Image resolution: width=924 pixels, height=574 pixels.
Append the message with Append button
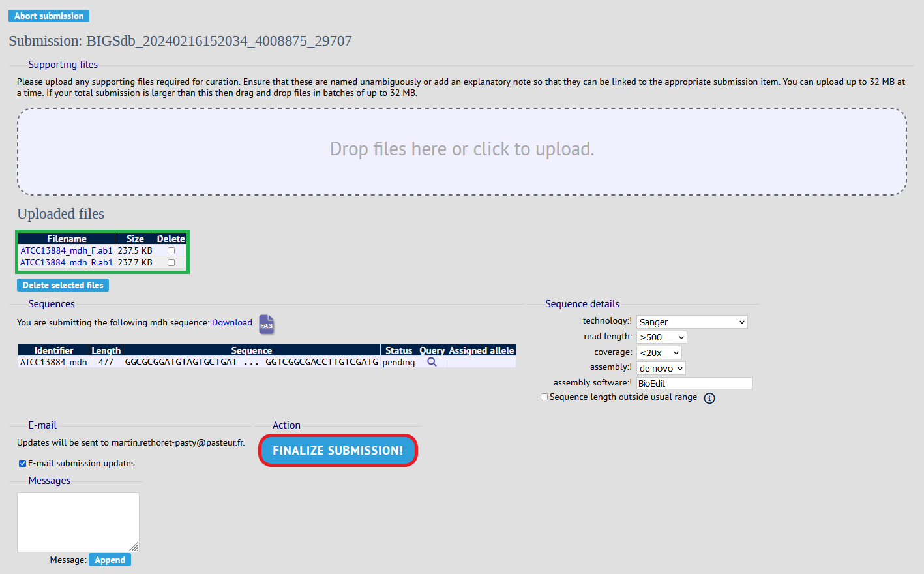pos(110,560)
